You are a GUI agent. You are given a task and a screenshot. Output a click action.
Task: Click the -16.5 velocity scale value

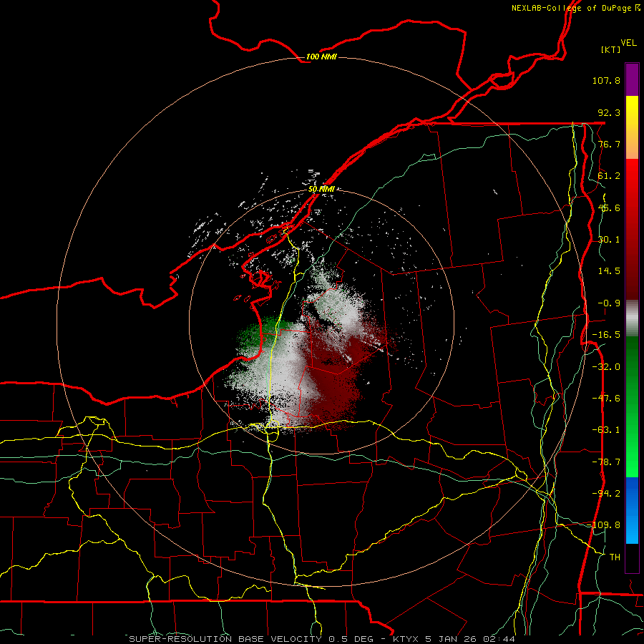606,335
